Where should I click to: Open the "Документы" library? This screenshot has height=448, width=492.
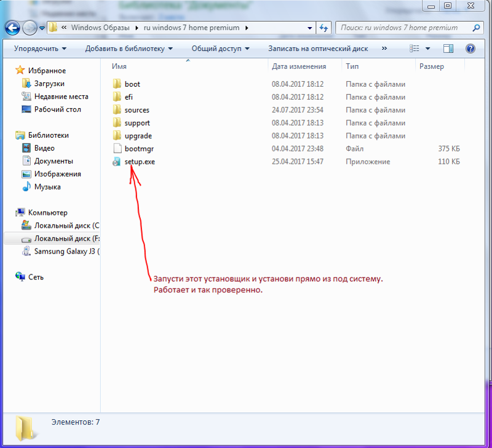(x=54, y=161)
